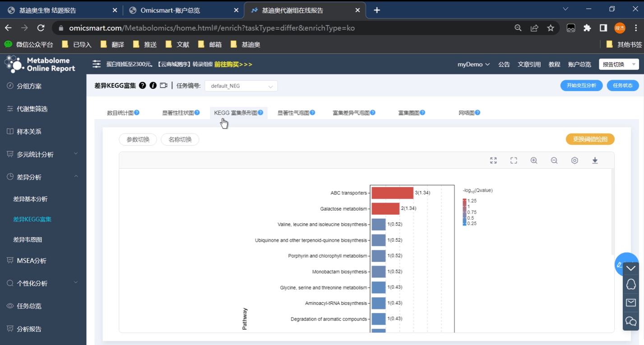Expand the myDemo account menu
This screenshot has height=345, width=644.
point(473,64)
